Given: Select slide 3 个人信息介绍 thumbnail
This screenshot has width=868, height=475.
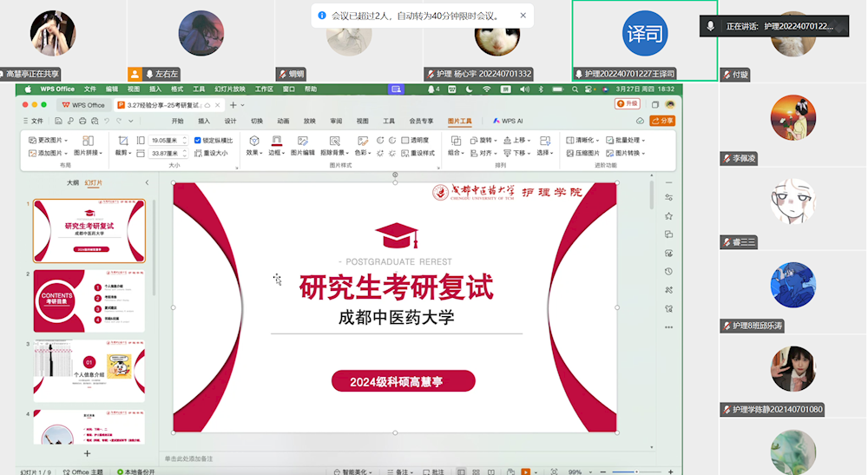Looking at the screenshot, I should coord(89,371).
